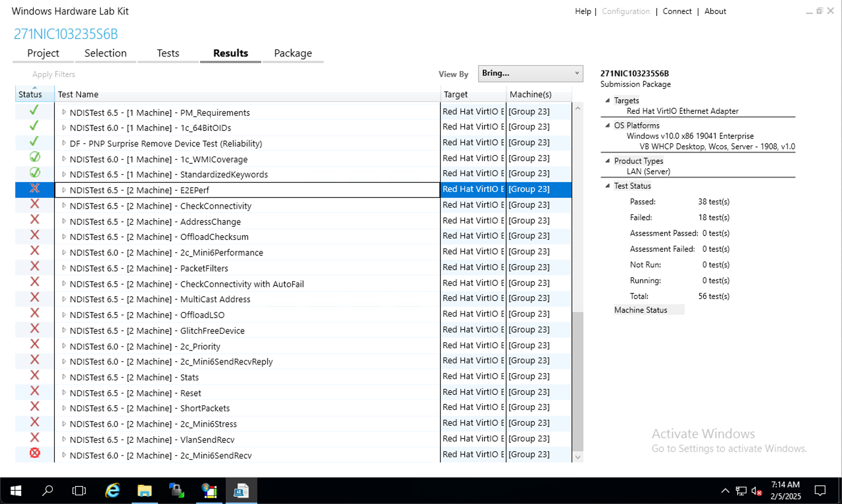Expand the OffloadChecksum test details
842x504 pixels.
click(64, 237)
